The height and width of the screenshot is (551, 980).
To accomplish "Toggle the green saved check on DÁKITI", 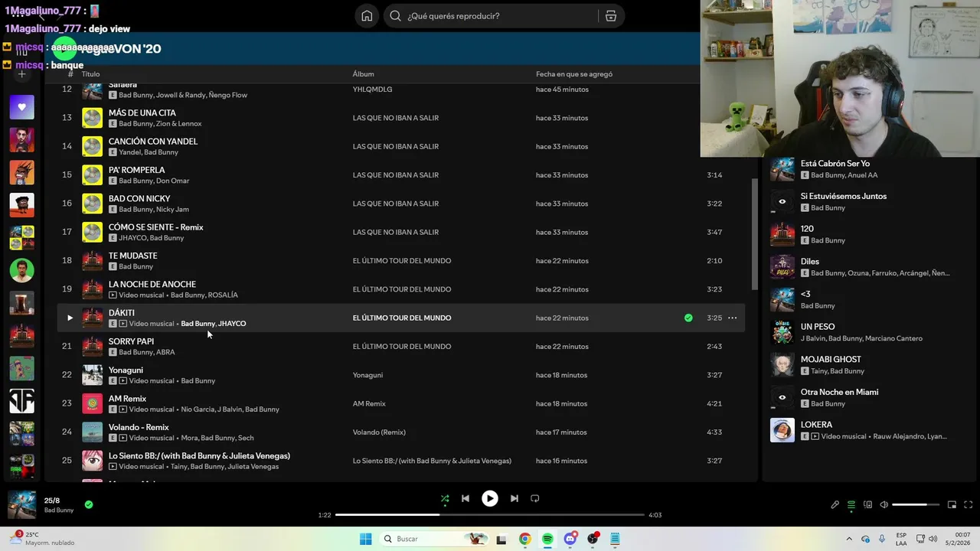I will (x=688, y=318).
